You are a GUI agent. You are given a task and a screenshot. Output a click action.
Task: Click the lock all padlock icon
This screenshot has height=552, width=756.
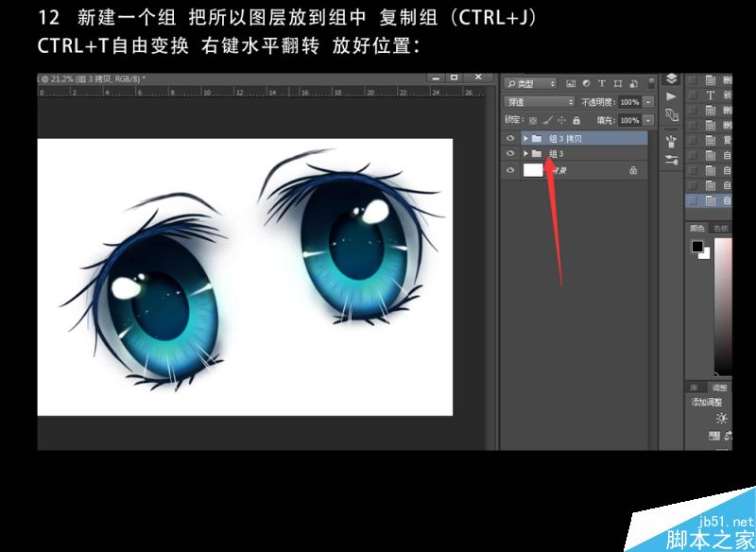[x=576, y=120]
